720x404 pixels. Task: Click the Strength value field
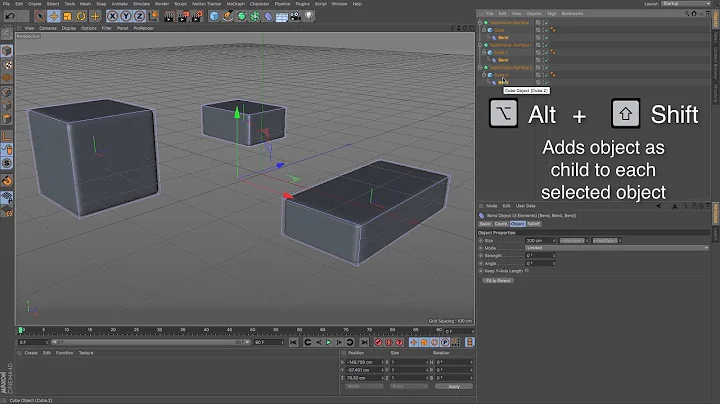(x=540, y=256)
